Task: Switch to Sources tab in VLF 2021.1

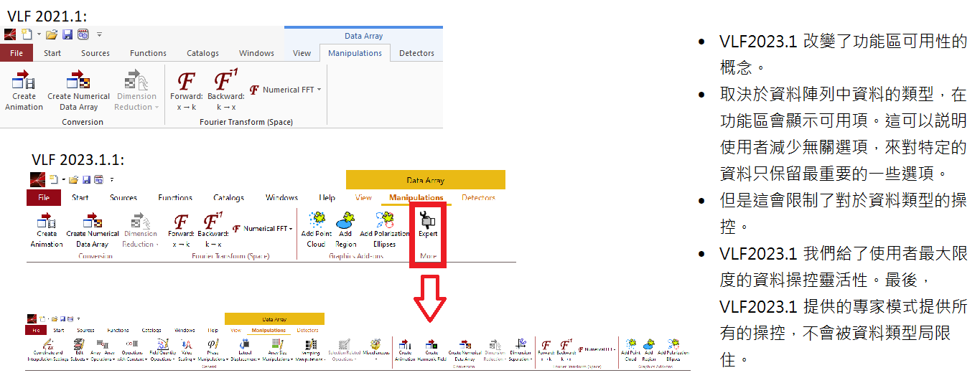Action: (x=95, y=53)
